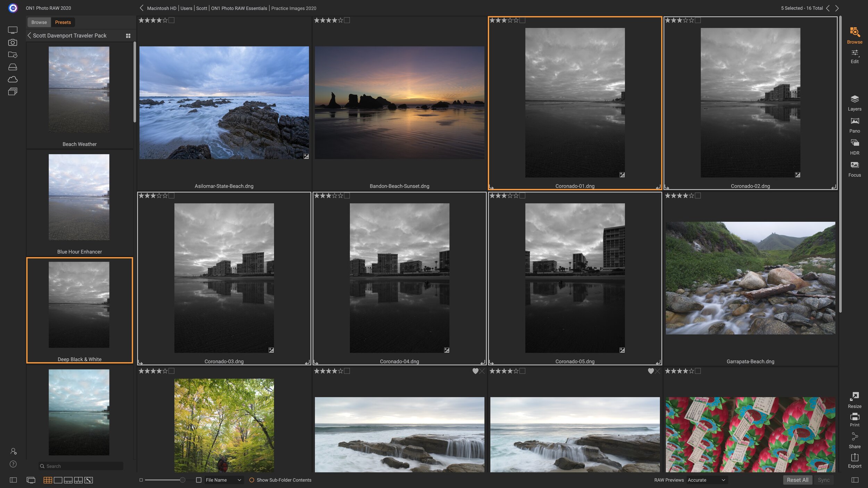Apply the Deep Black & White preset
The height and width of the screenshot is (488, 868).
coord(80,310)
